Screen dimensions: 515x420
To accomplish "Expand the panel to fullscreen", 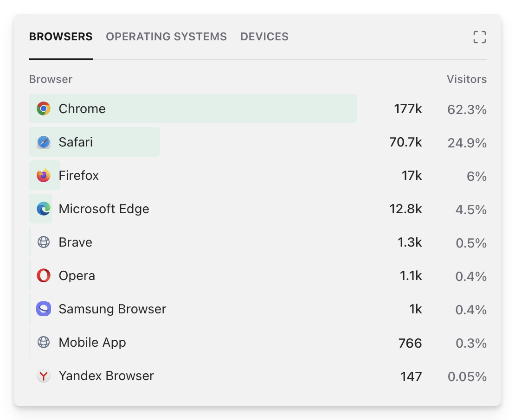I will pos(479,37).
